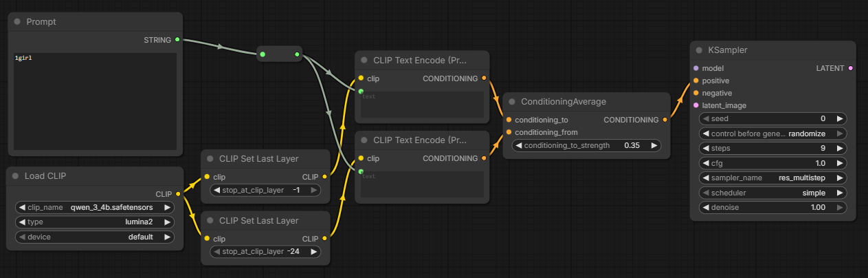Viewport: 868px width, 278px height.
Task: Open the control before generate dropdown
Action: click(x=773, y=133)
